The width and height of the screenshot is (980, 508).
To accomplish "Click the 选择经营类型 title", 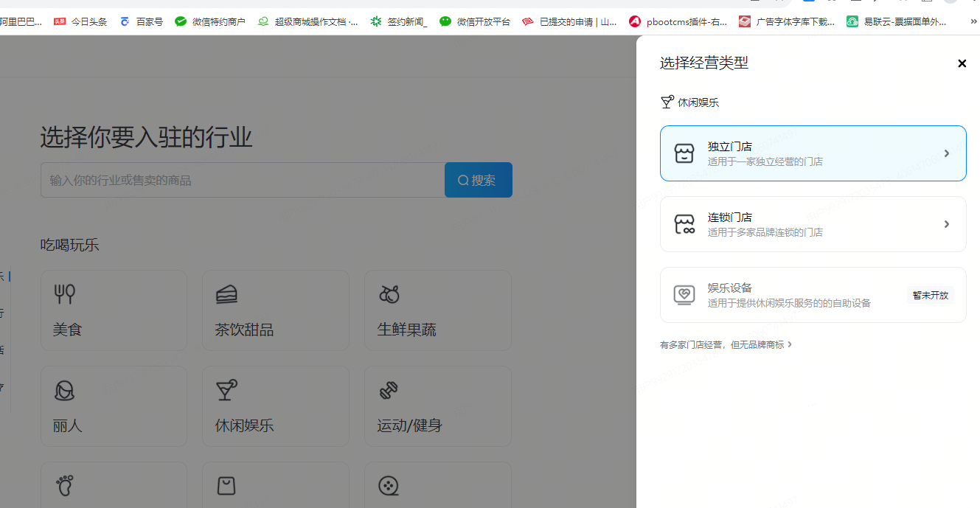I will click(704, 63).
